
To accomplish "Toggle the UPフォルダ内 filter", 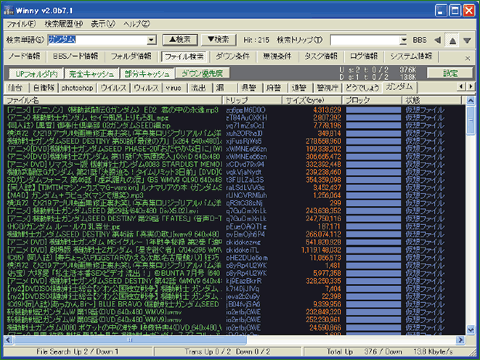I will tap(36, 74).
